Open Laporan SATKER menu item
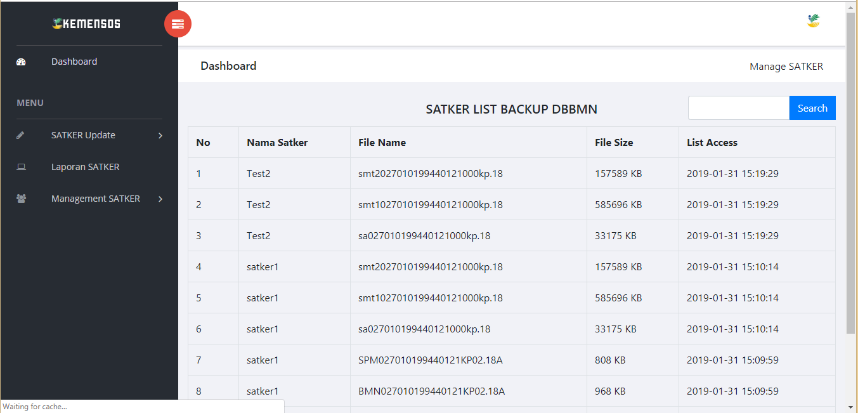858x413 pixels. click(85, 167)
